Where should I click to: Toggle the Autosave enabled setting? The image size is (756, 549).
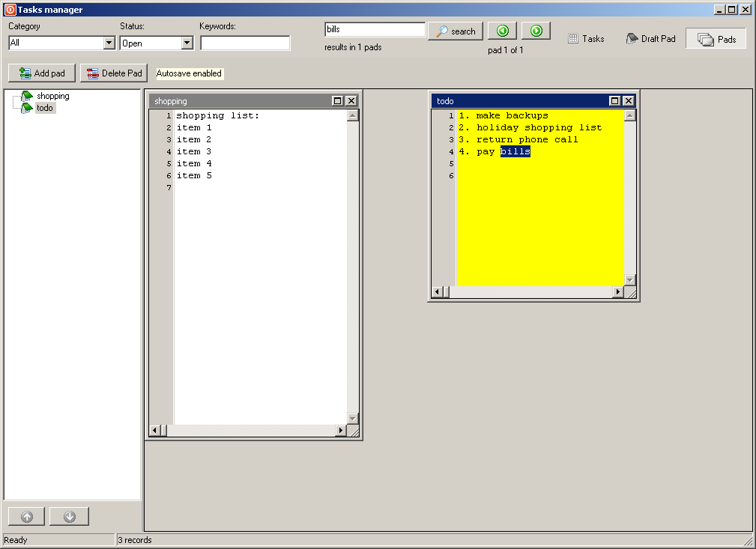[188, 73]
